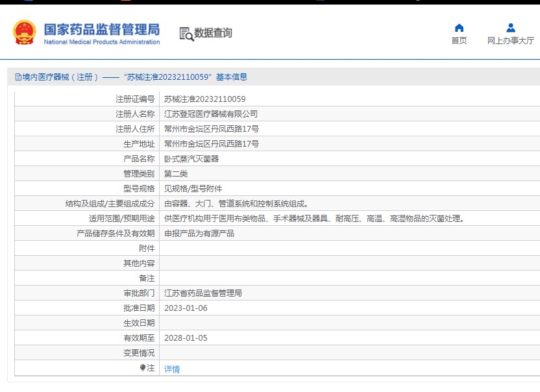Click the document icon before 境内医疗器械
Viewport: 540px width, 392px height.
tap(18, 77)
